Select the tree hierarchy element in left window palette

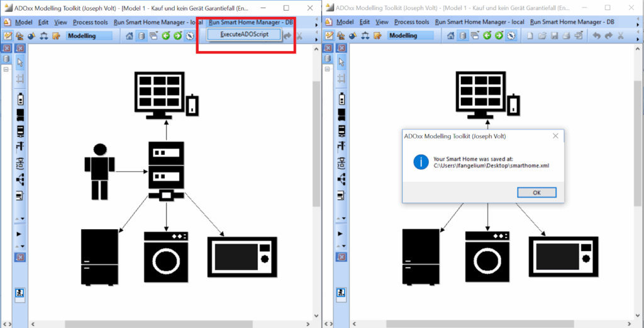pos(21,179)
